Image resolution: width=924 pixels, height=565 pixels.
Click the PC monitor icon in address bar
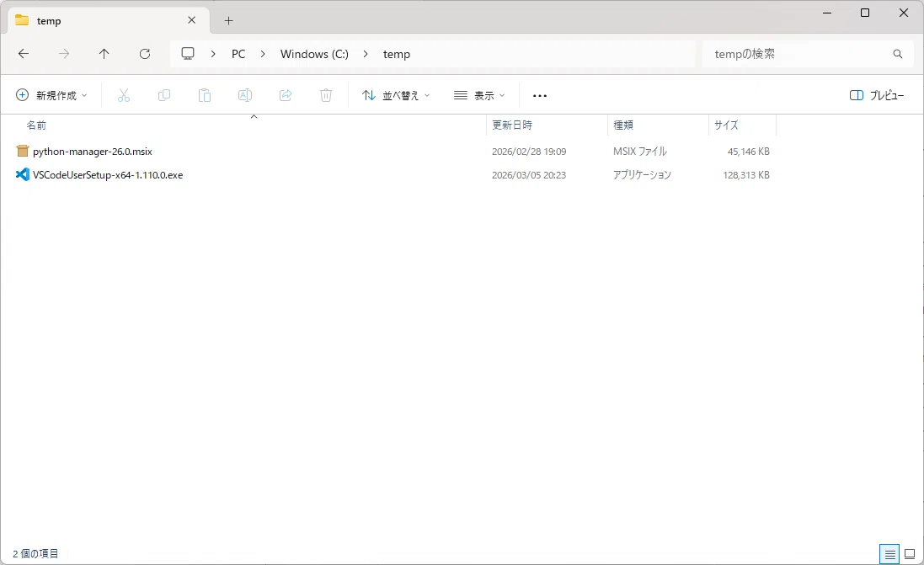pos(188,54)
